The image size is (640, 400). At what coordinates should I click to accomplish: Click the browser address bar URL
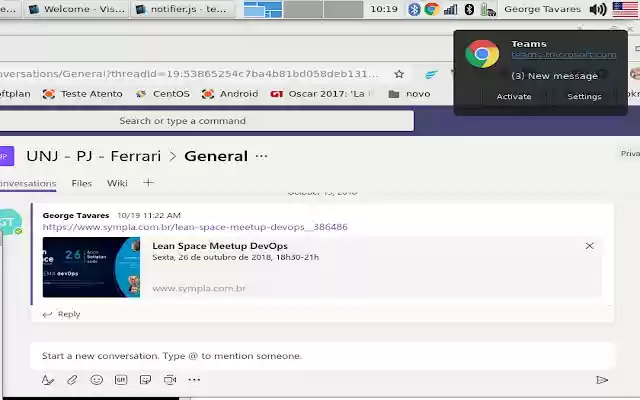[189, 74]
